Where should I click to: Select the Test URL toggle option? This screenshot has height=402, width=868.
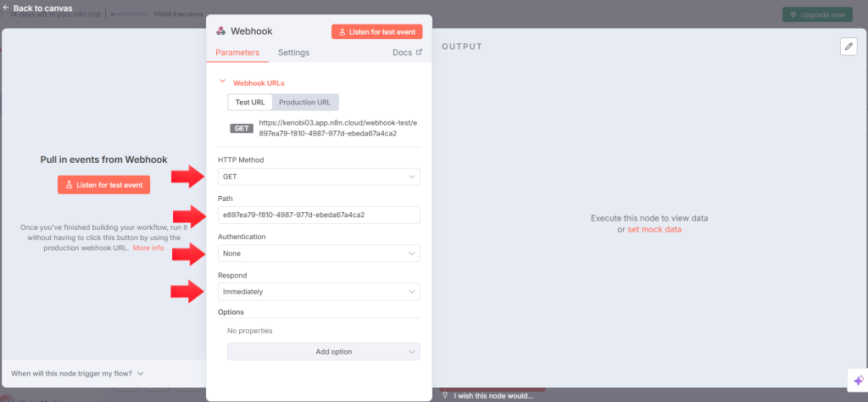point(250,103)
